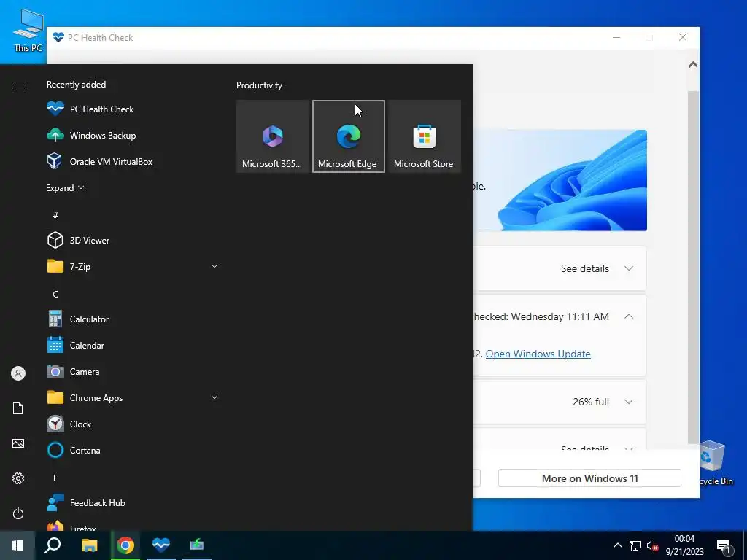Screen dimensions: 747x560
Task: Click the taskbar clock and date
Action: [684, 545]
